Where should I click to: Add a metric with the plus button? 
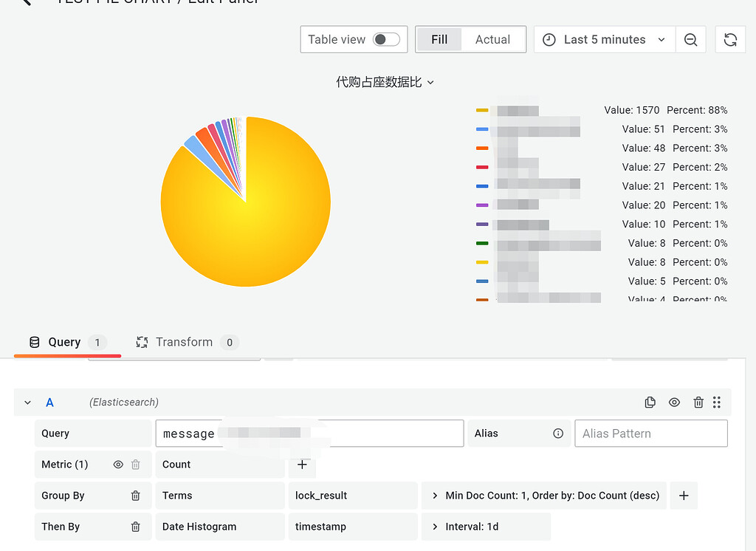(301, 464)
